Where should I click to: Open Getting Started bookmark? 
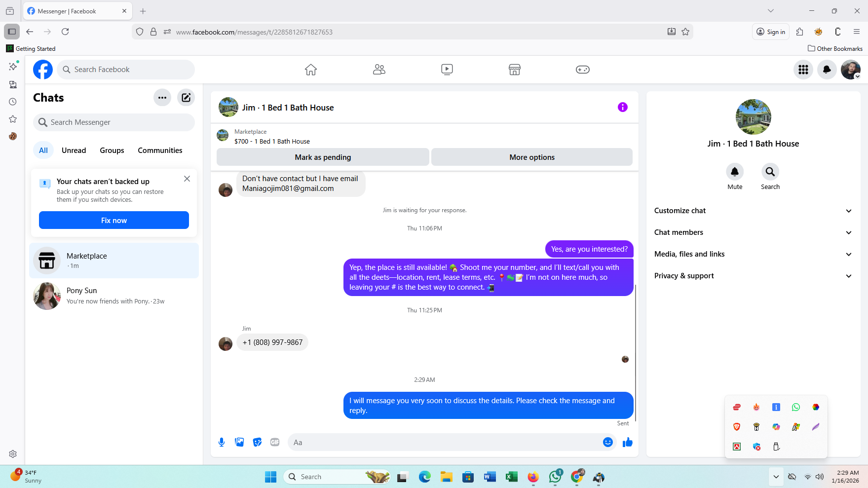(31, 48)
